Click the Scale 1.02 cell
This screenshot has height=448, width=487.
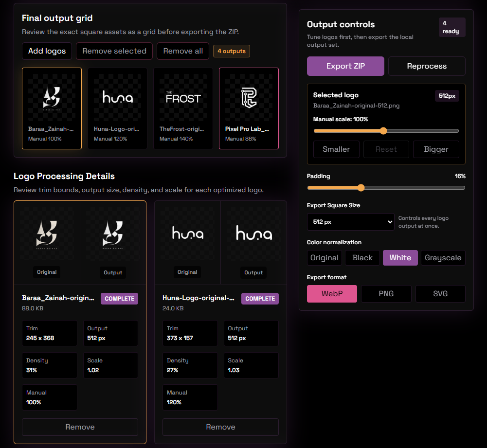pyautogui.click(x=110, y=365)
